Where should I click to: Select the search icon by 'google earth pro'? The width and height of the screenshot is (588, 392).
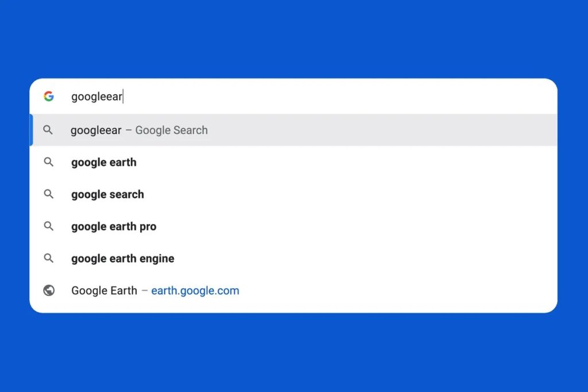[48, 226]
